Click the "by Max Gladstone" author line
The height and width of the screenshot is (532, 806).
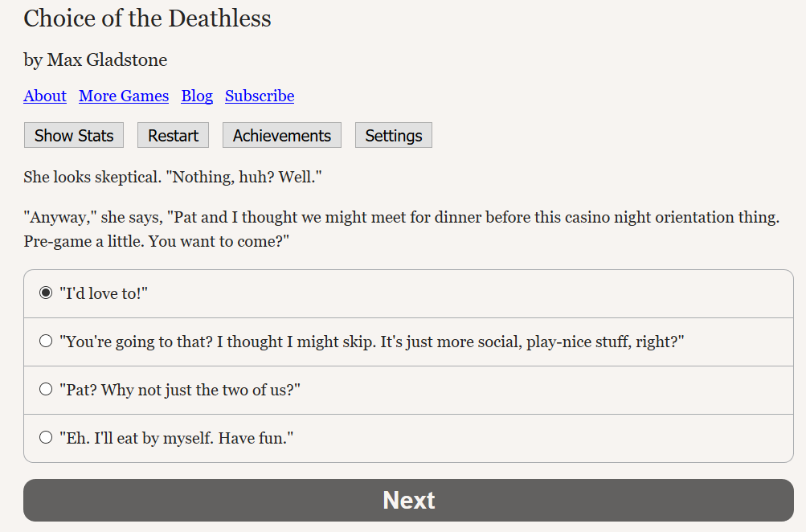click(96, 60)
